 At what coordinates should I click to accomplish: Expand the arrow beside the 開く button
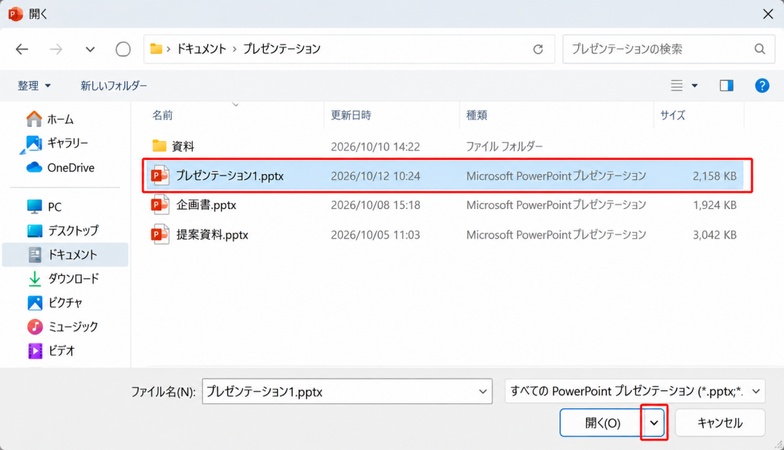point(654,423)
